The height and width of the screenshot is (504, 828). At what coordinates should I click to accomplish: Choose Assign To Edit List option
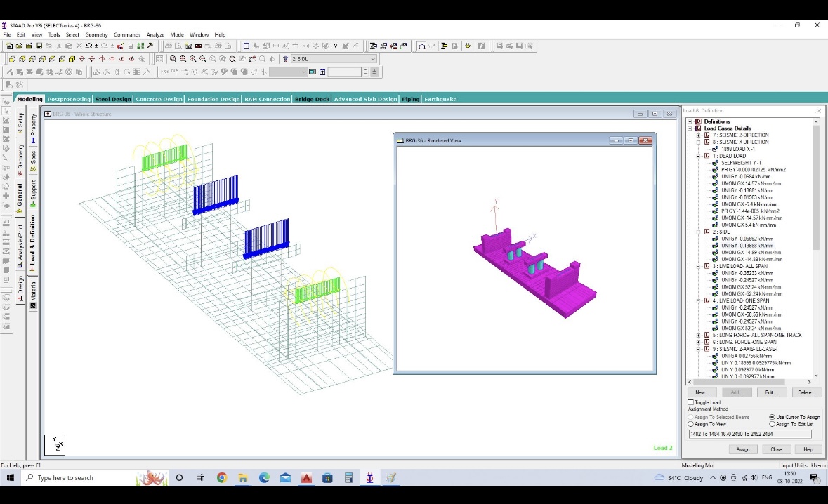(773, 424)
